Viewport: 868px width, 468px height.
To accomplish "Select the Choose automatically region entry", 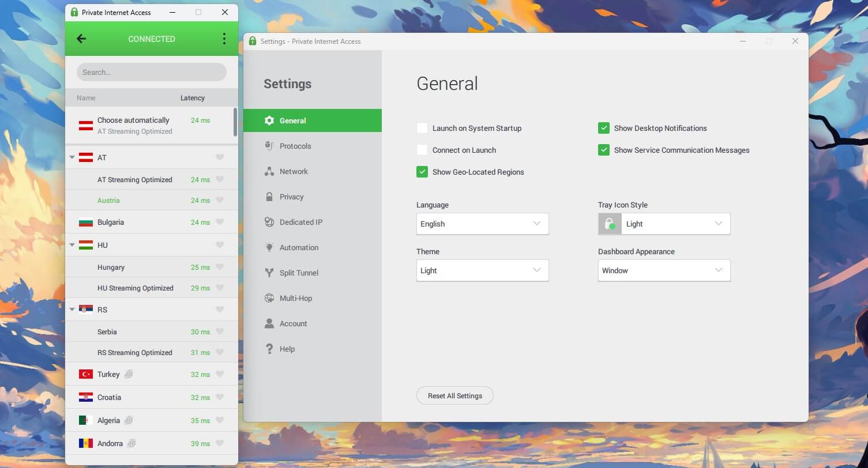I will coord(149,125).
